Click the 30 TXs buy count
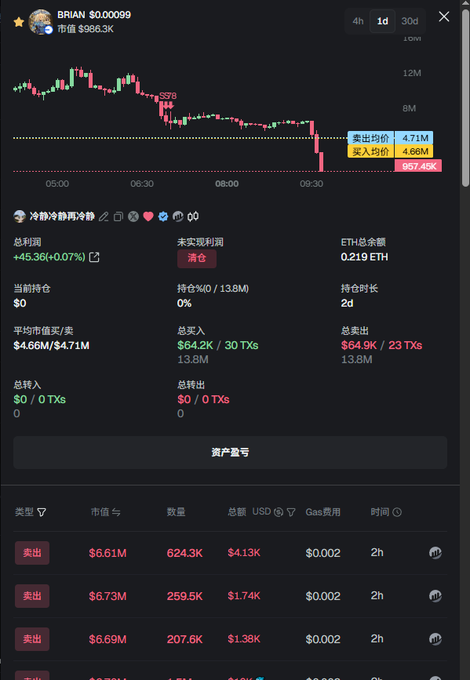This screenshot has height=680, width=470. click(241, 345)
